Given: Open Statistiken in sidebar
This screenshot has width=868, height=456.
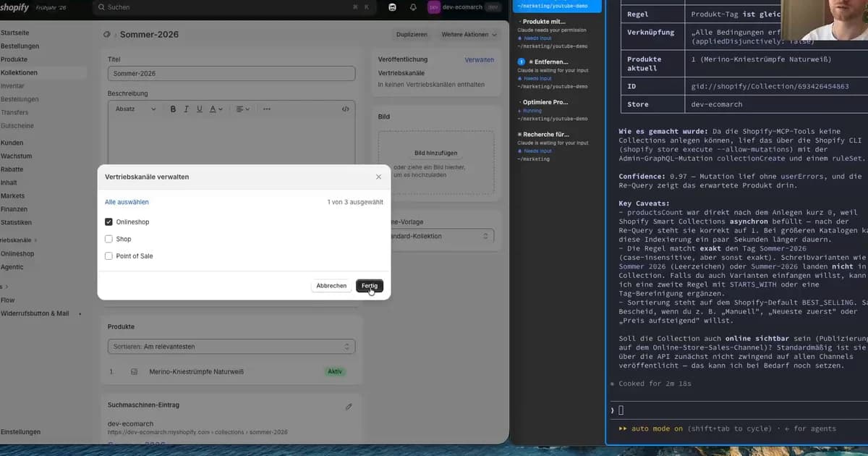Looking at the screenshot, I should click(x=16, y=223).
